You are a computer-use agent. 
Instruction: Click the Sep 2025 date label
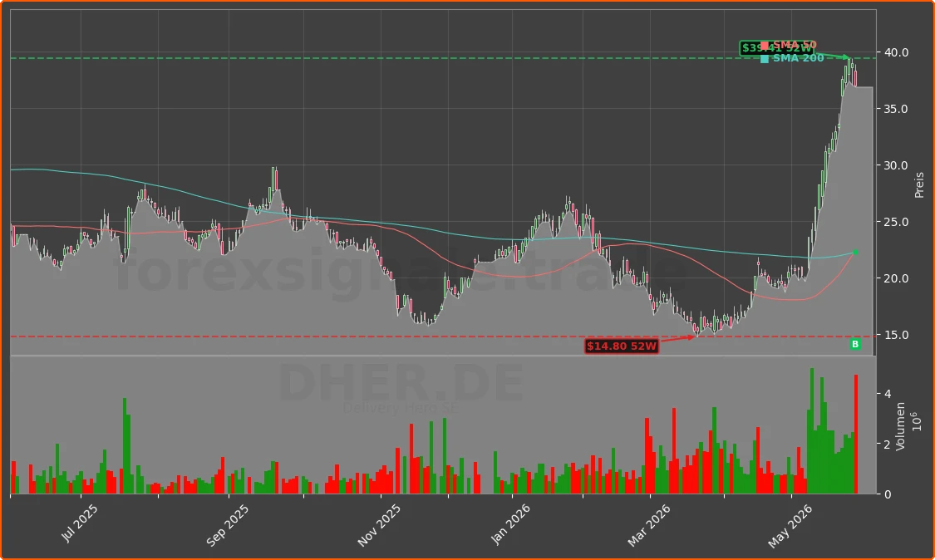click(227, 525)
